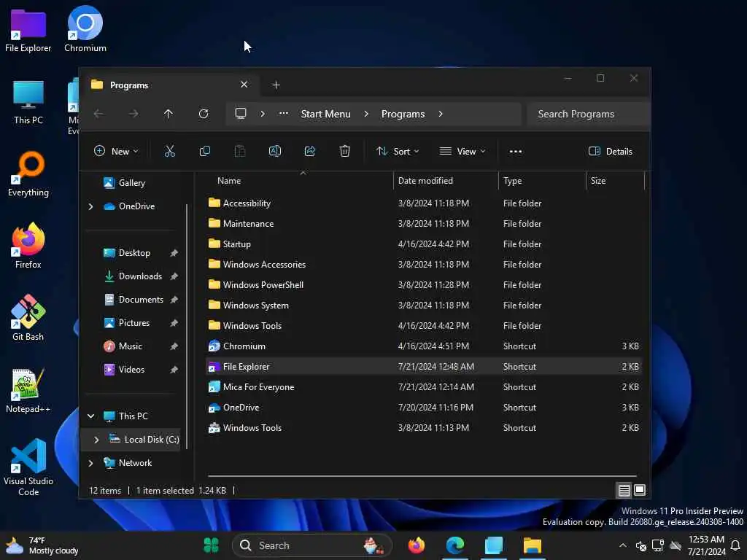Open File Explorer desktop shortcut

click(28, 29)
